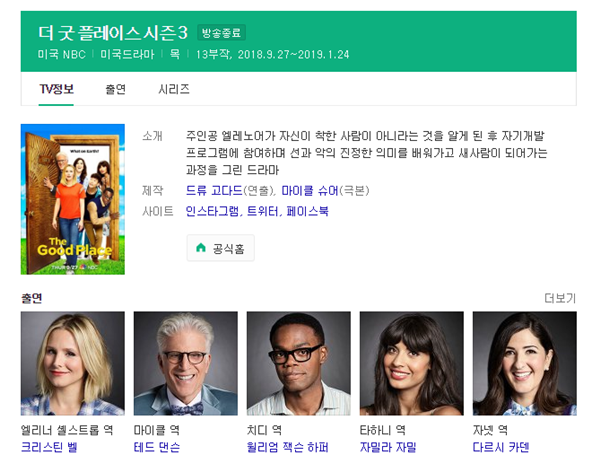Open 크리스틴 벨 cast photo
Image resolution: width=600 pixels, height=472 pixels.
(73, 363)
